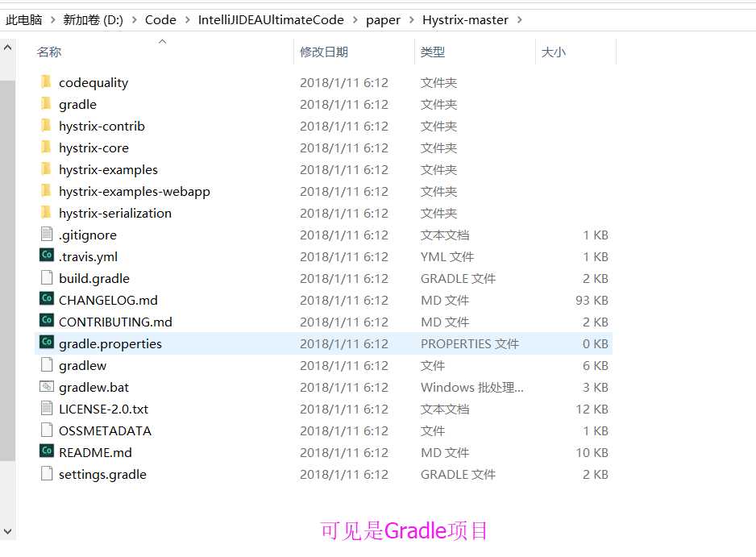Select the hystrix-examples-webapp folder name

pyautogui.click(x=135, y=192)
